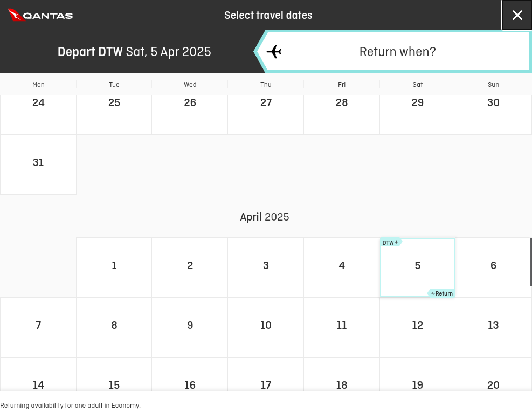532x419 pixels.
Task: Pick April 9 as return date
Action: coord(190,327)
